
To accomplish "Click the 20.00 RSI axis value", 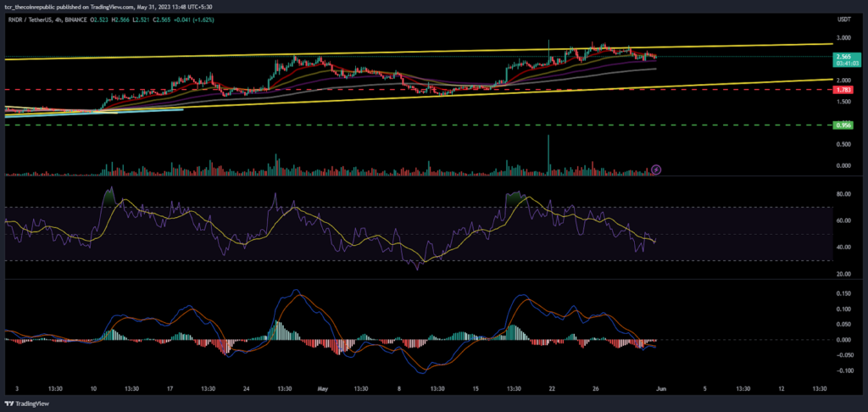I will 843,274.
